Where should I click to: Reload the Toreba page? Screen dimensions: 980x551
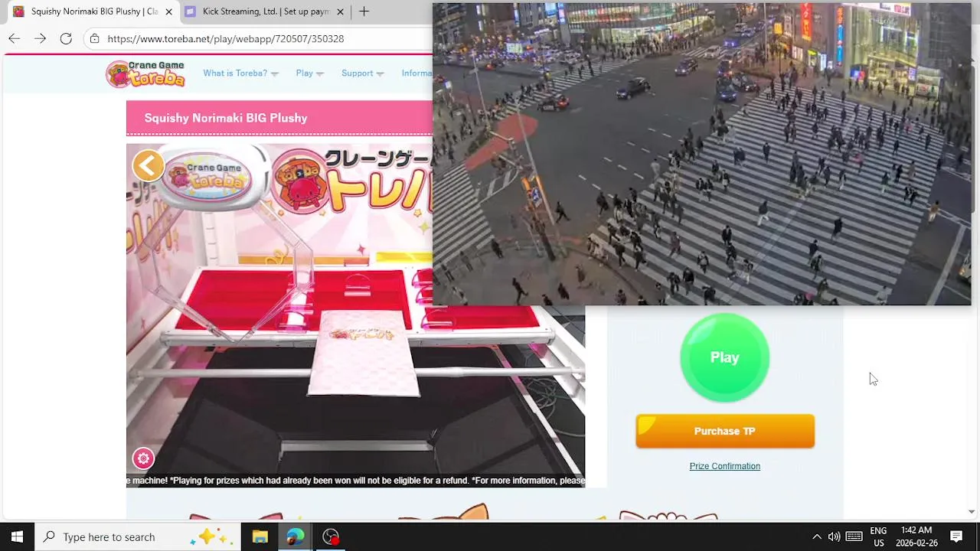coord(66,38)
